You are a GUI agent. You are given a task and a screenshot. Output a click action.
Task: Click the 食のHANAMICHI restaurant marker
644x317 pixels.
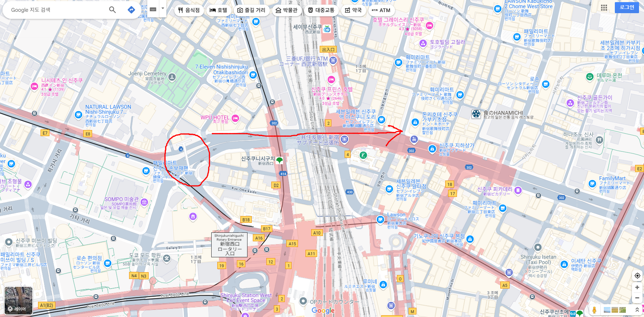point(476,114)
